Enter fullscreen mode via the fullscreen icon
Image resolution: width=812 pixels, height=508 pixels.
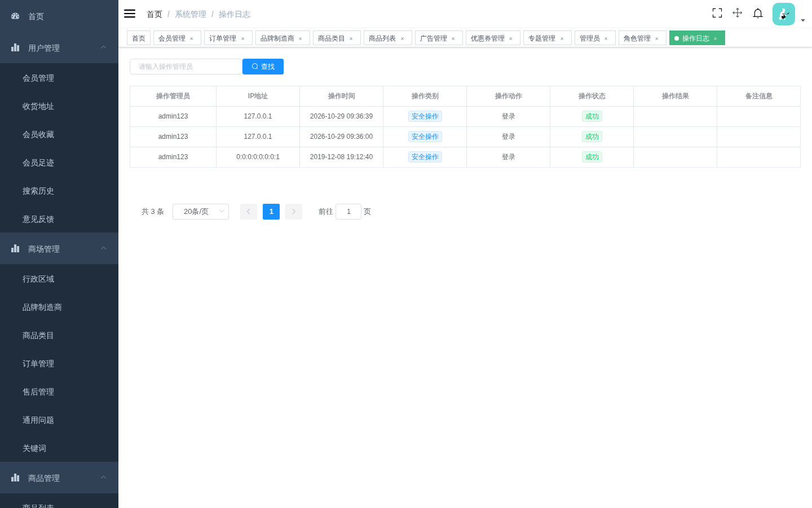coord(717,13)
